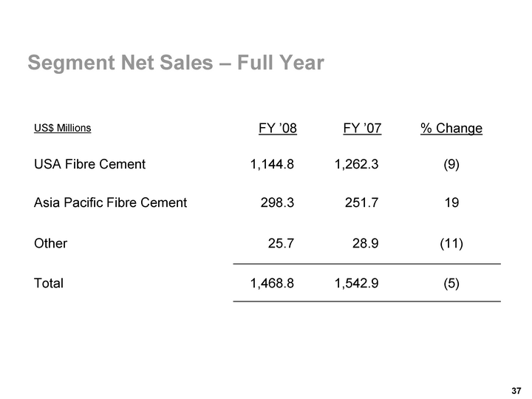Viewport: 532px width, 399px height.
Task: Select the 25.7 value cell
Action: (x=281, y=242)
